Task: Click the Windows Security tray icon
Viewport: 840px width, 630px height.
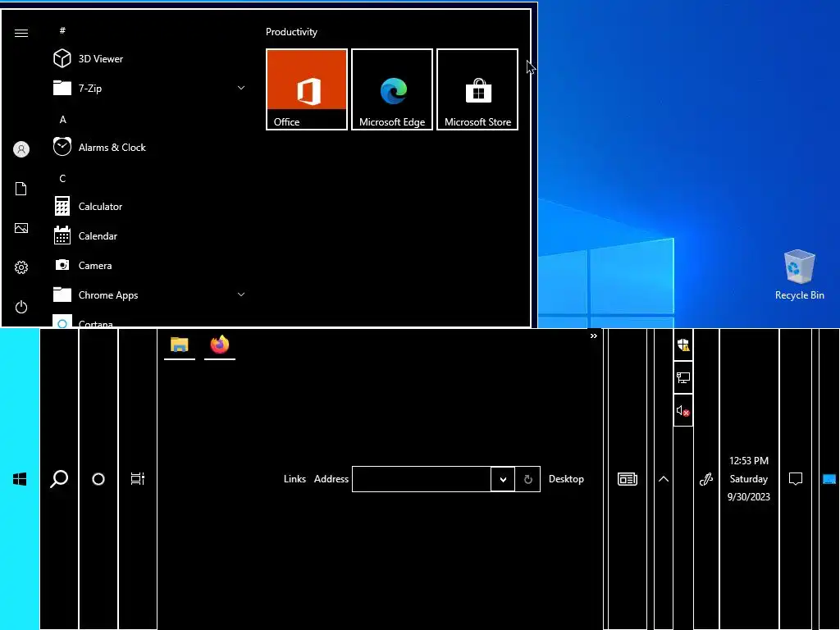Action: click(x=683, y=345)
